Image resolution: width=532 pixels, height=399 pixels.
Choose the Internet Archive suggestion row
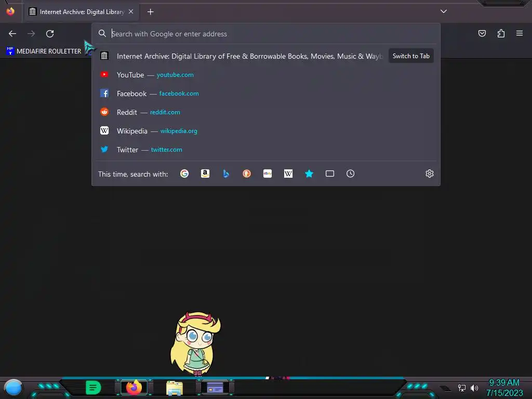[267, 56]
